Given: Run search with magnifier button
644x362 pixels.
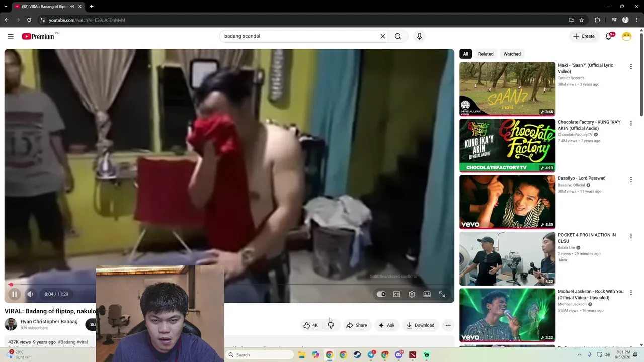Looking at the screenshot, I should [398, 36].
